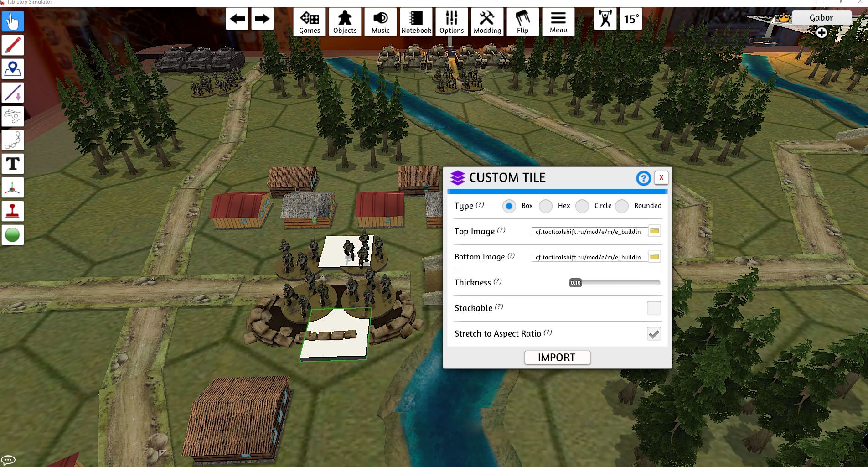
Task: Open the chat bubble icon
Action: [x=9, y=460]
